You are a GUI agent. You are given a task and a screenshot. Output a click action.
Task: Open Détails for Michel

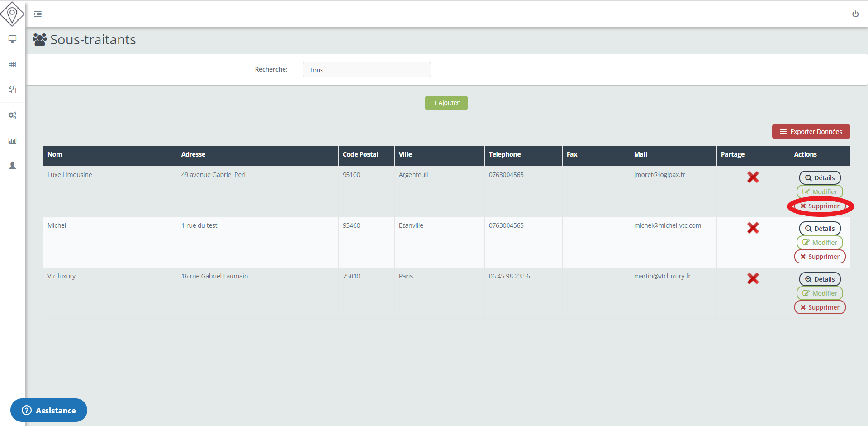coord(820,229)
